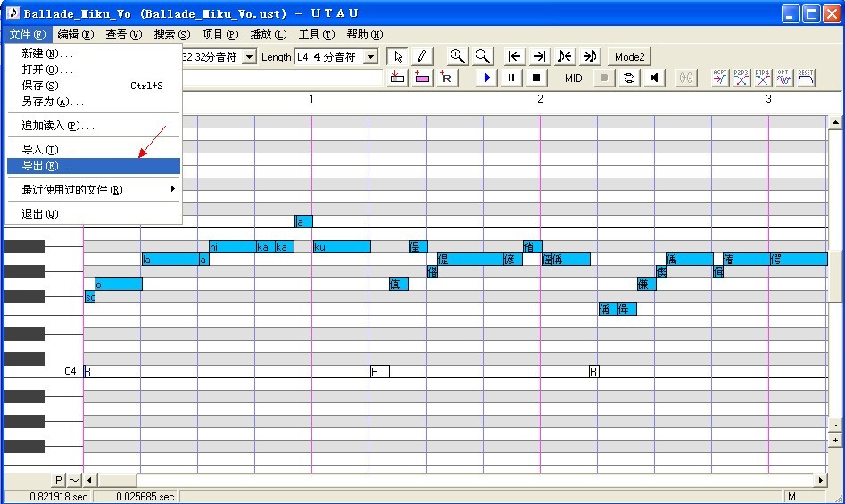This screenshot has height=504, width=845.
Task: Click the zoom in magnifier
Action: click(457, 56)
